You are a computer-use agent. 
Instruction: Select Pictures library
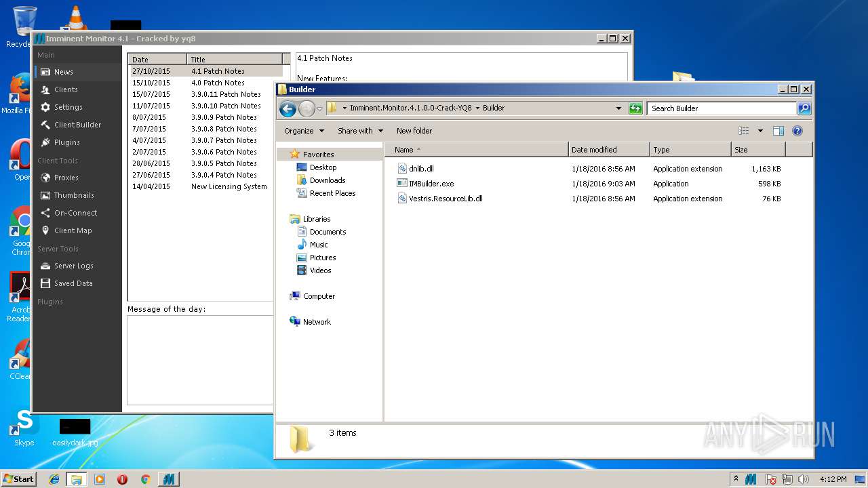click(323, 258)
